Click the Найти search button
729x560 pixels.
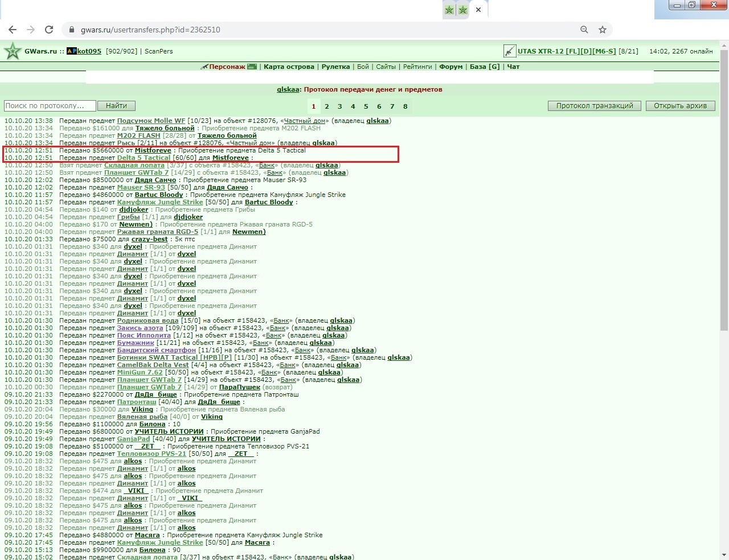pyautogui.click(x=116, y=106)
